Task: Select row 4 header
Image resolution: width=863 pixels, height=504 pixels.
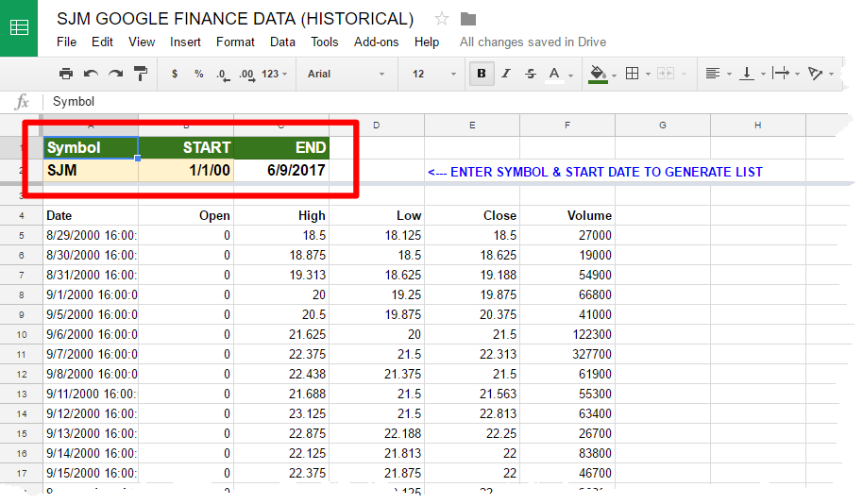Action: click(x=22, y=216)
